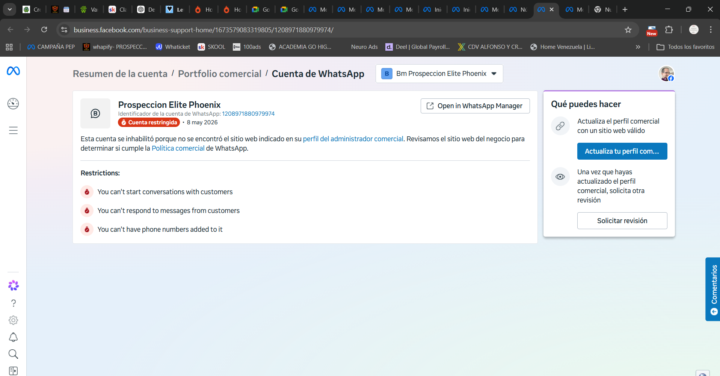Open the Chrome profile icon
The width and height of the screenshot is (720, 376).
pos(693,30)
